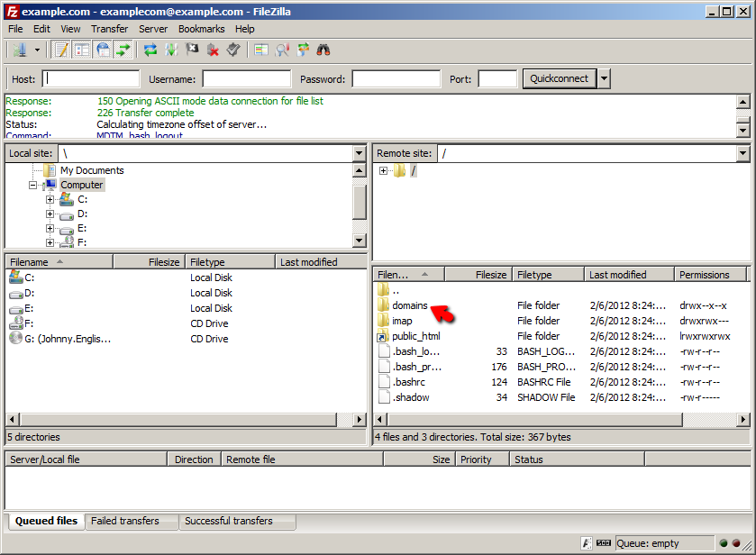Click the Process queue toolbar icon
This screenshot has width=756, height=555.
click(171, 50)
